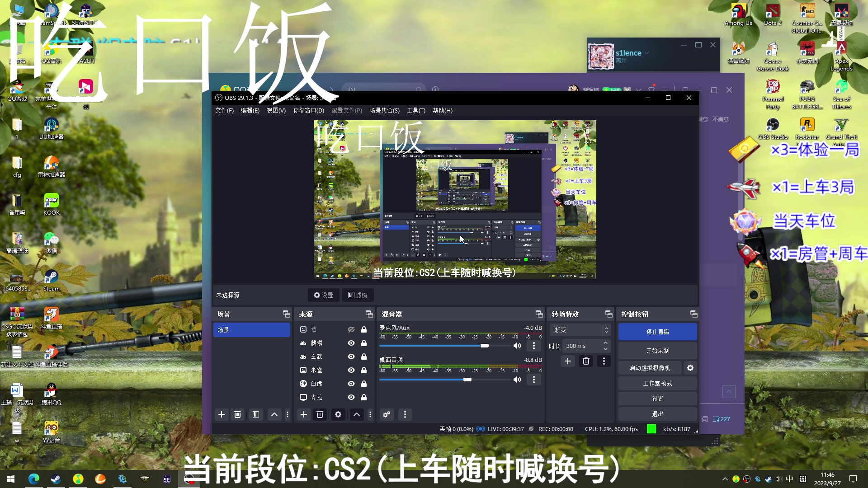This screenshot has width=868, height=488.
Task: Open the mixer panel three-dot menu
Action: (405, 414)
